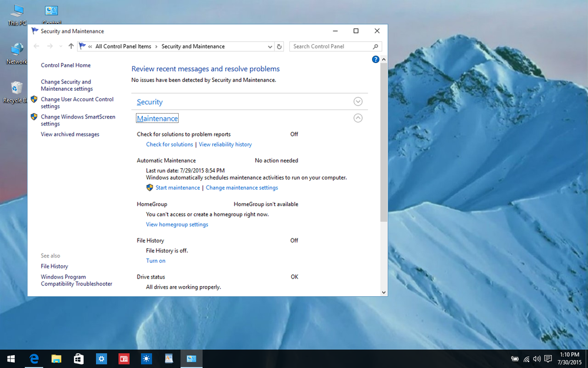Click All Control Panel Items breadcrumb
The image size is (588, 368).
tap(123, 47)
